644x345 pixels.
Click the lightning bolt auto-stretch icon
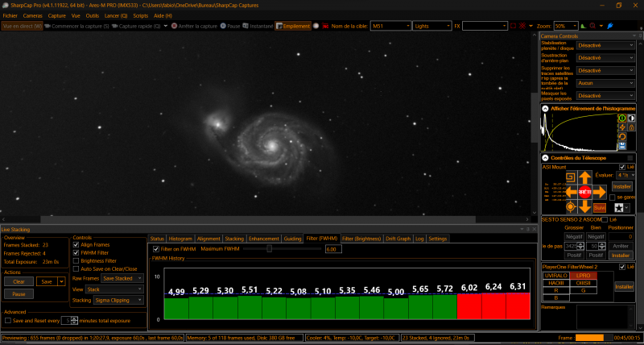[622, 127]
